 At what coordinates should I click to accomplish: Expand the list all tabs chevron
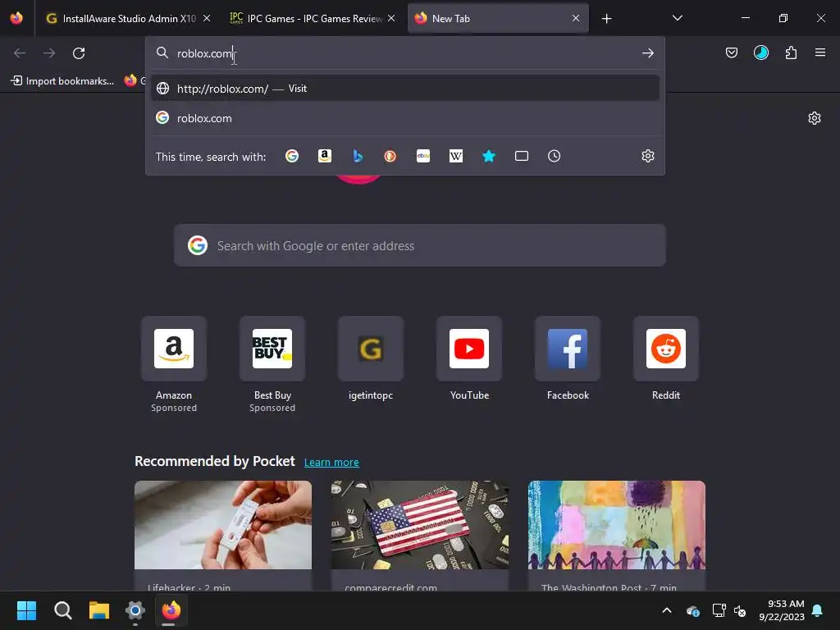tap(677, 18)
